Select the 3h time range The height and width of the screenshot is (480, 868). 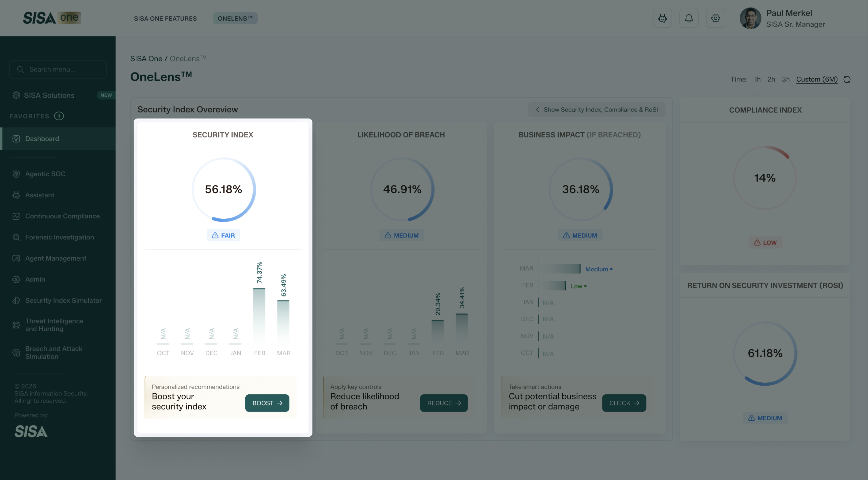coord(785,80)
